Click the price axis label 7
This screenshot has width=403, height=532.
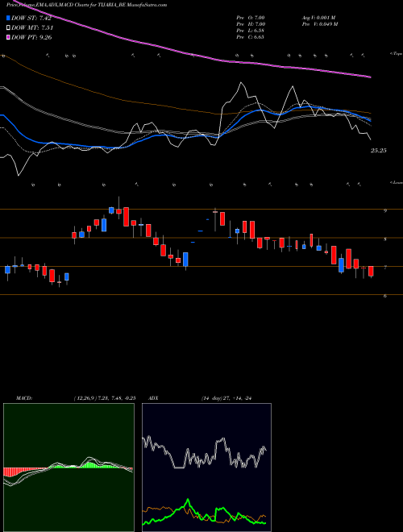coord(385,268)
